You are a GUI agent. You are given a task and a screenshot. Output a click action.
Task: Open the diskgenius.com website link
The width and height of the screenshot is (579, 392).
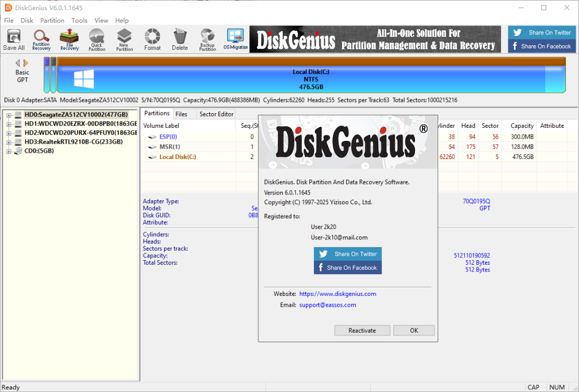point(338,294)
